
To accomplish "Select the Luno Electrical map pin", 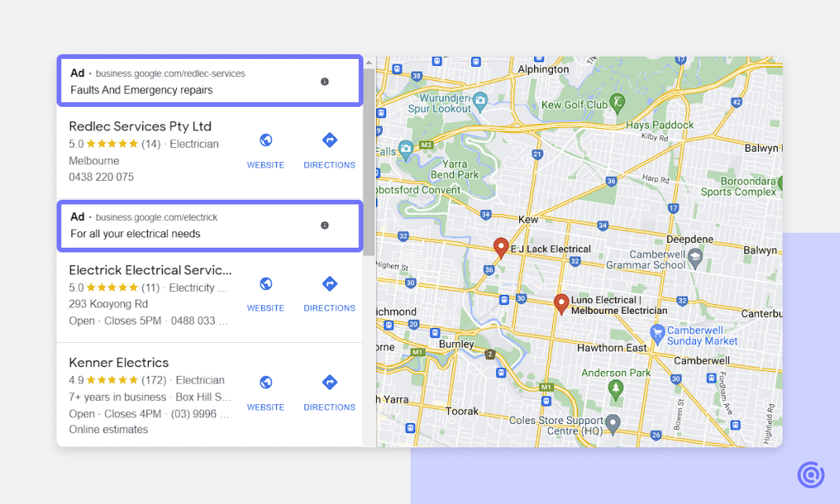I will coord(561,304).
